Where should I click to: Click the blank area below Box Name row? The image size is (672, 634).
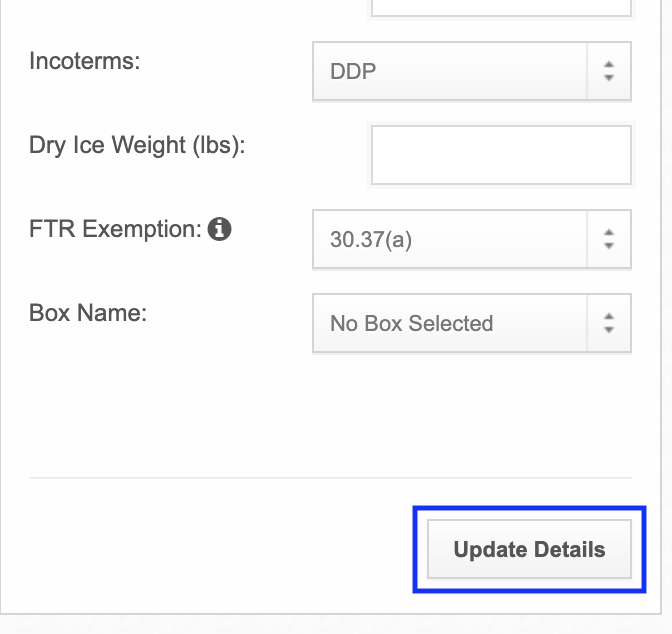(330, 414)
